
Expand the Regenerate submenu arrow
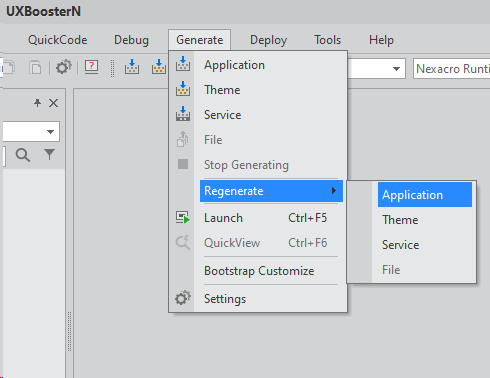(x=334, y=191)
